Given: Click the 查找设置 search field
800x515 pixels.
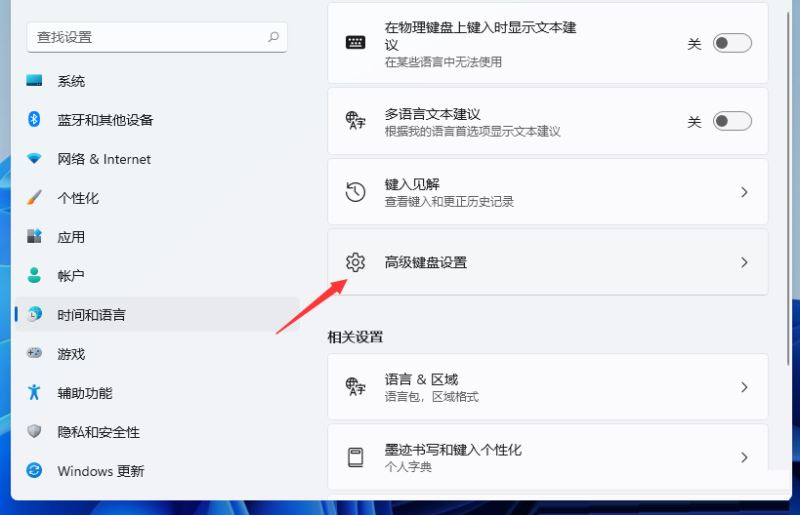Looking at the screenshot, I should point(157,37).
